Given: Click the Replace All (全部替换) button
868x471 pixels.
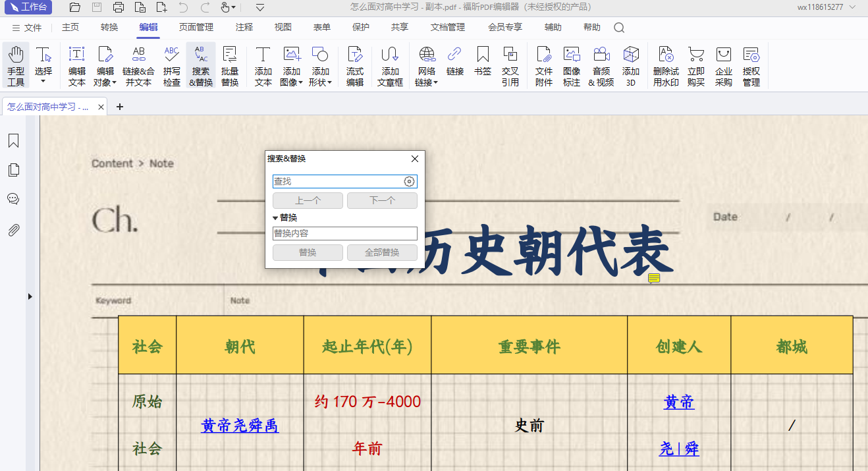Looking at the screenshot, I should 382,252.
